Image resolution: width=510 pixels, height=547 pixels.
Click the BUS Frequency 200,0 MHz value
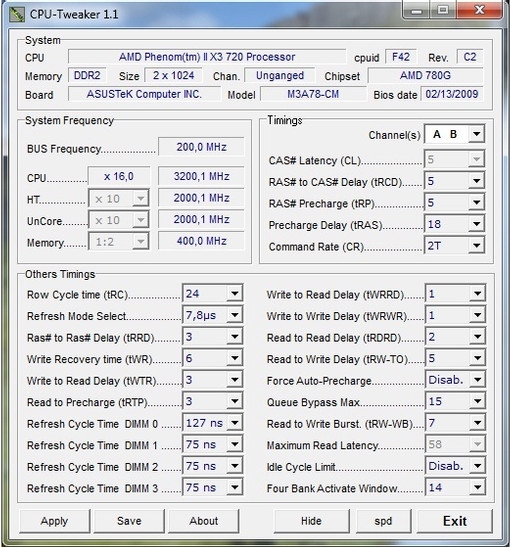point(201,147)
